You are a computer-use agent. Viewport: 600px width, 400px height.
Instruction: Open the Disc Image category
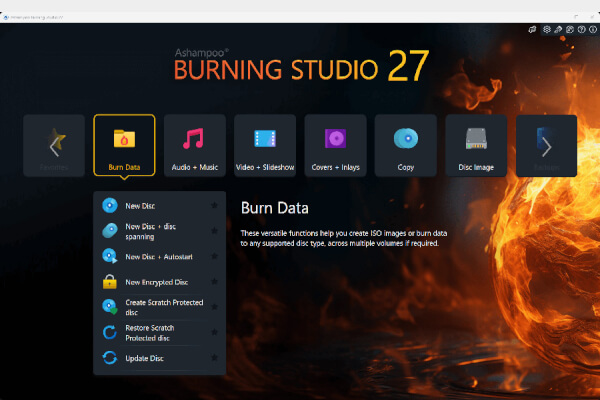point(476,145)
